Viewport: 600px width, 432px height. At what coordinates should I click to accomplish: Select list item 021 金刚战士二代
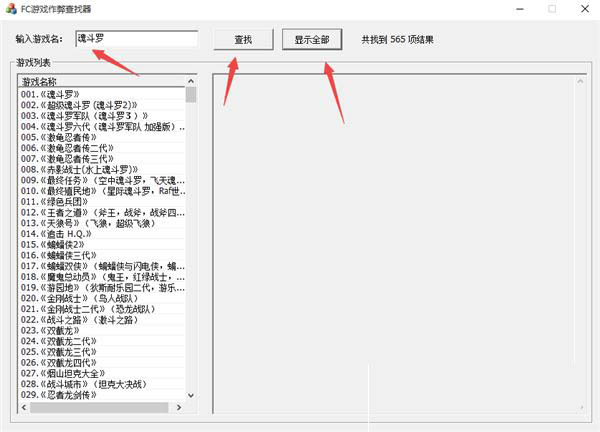coord(101,308)
